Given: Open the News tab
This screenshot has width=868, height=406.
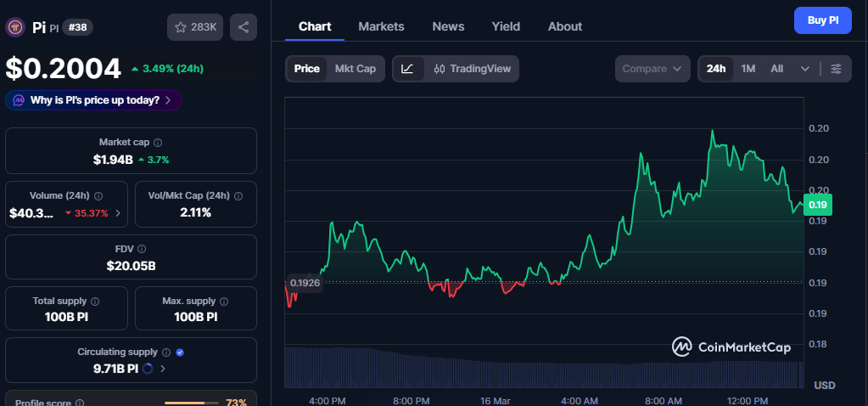Looking at the screenshot, I should [448, 26].
